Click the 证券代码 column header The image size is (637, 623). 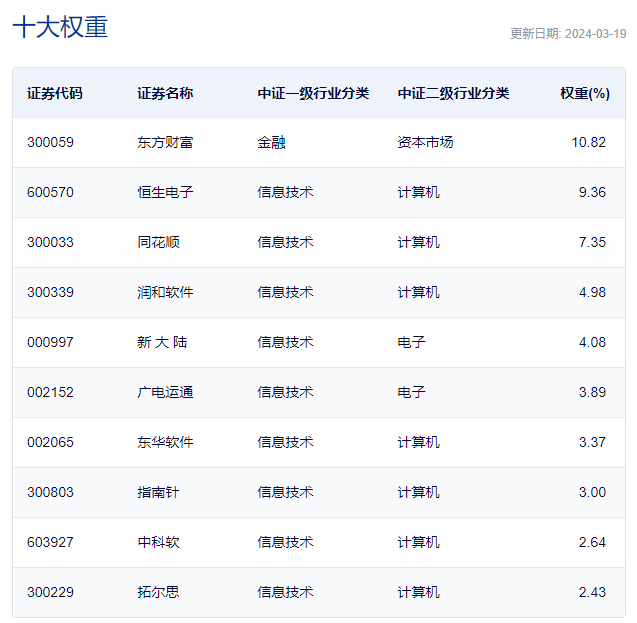(55, 93)
